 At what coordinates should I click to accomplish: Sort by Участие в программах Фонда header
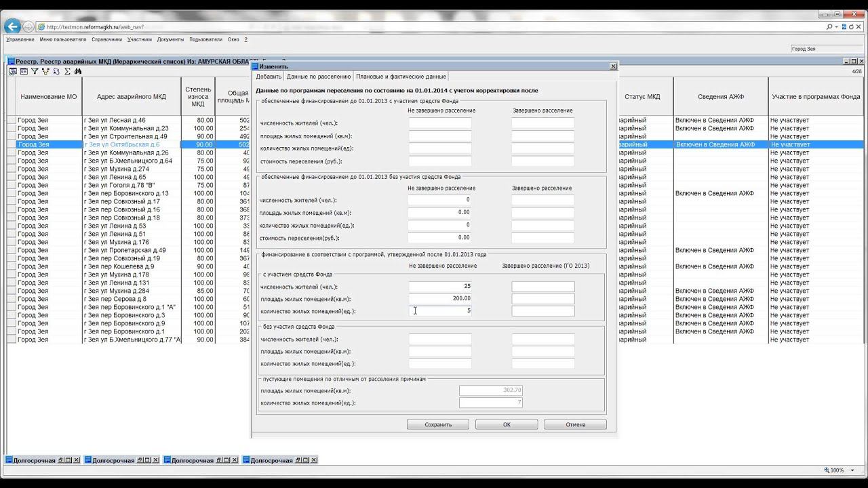point(816,97)
